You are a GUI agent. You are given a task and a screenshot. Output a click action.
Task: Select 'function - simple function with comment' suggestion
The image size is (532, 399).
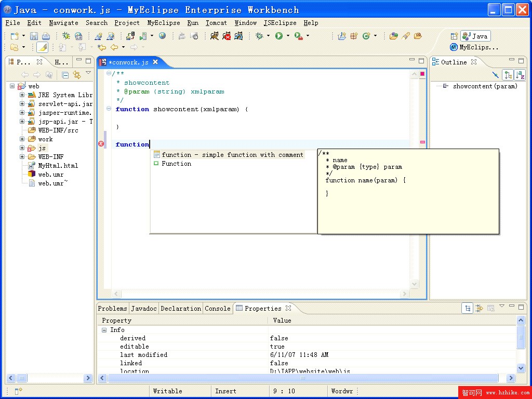[x=232, y=155]
